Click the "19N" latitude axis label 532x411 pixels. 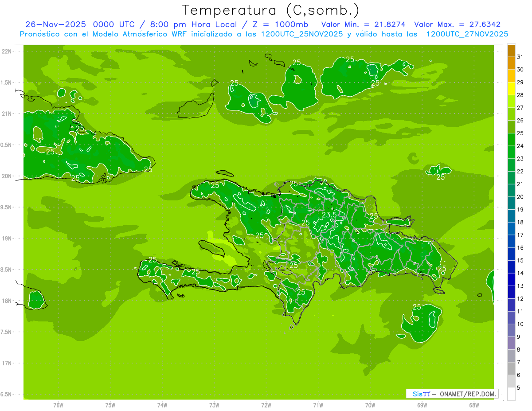[x=7, y=239]
